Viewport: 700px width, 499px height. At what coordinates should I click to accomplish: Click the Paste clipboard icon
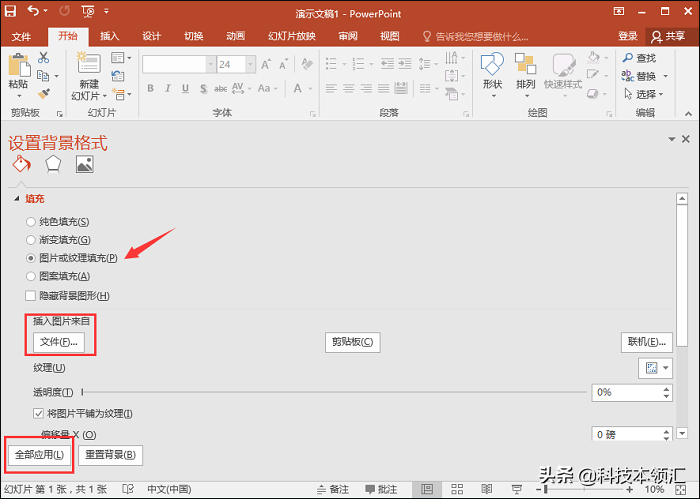[x=19, y=65]
